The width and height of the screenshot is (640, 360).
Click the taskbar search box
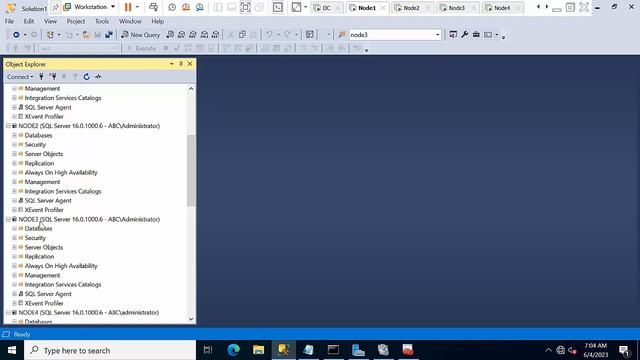tap(110, 350)
